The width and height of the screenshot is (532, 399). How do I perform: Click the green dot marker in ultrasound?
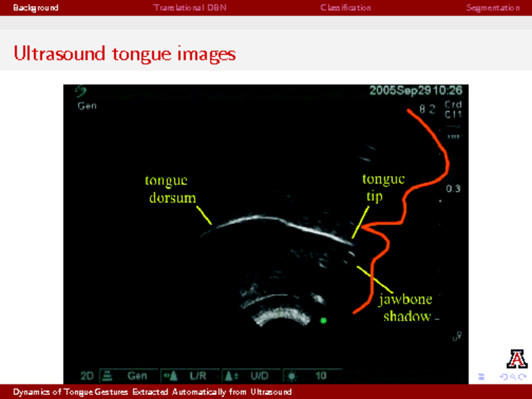click(324, 321)
